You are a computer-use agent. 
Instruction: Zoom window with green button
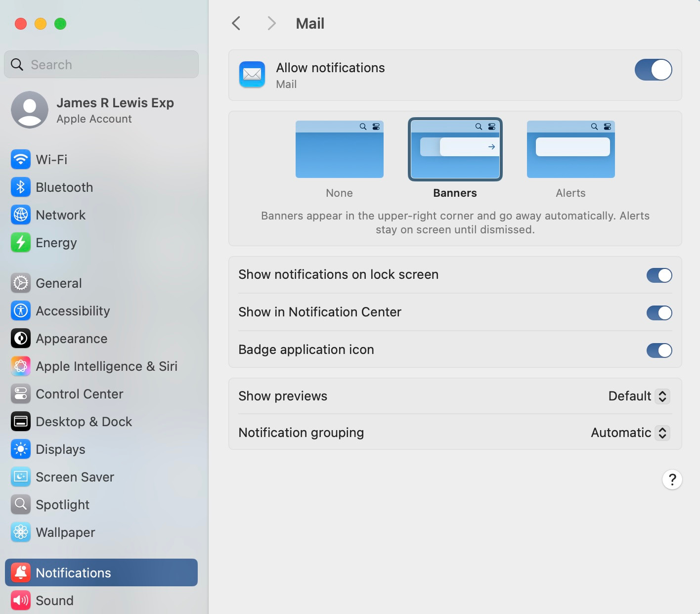(60, 24)
